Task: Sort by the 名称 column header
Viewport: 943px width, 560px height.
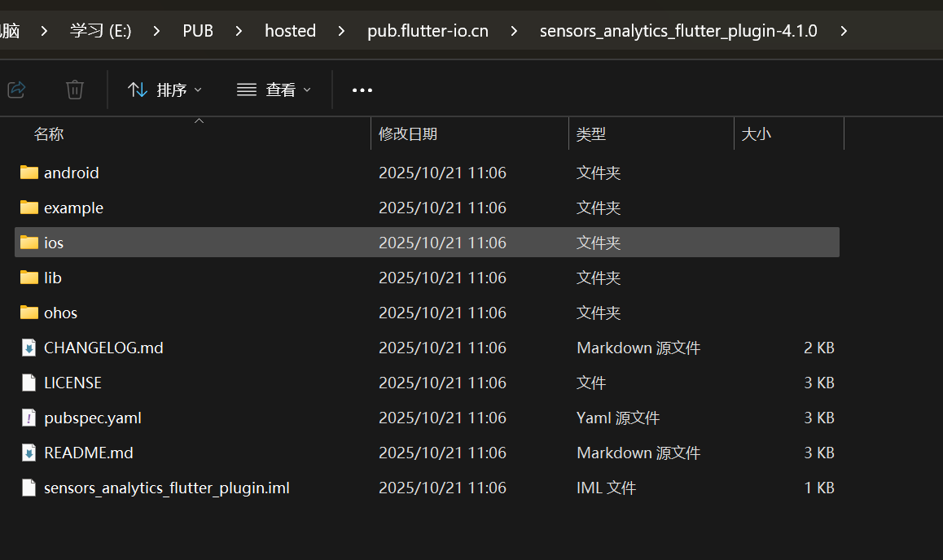Action: [49, 134]
